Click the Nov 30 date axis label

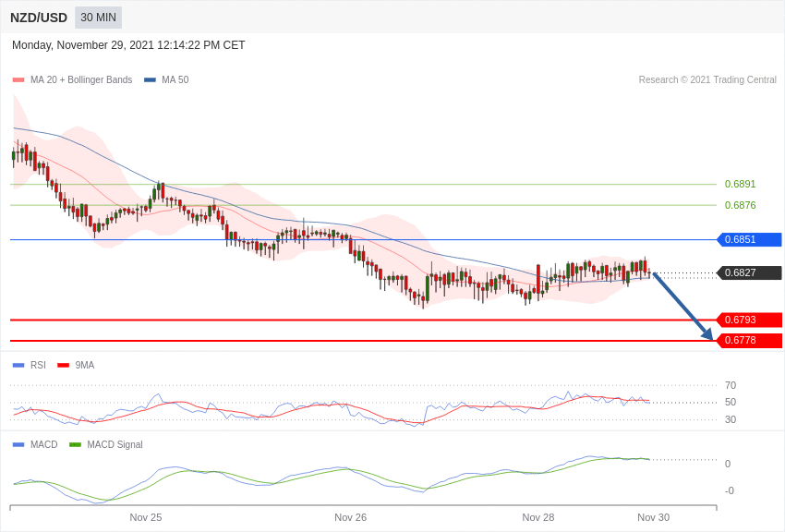point(653,517)
